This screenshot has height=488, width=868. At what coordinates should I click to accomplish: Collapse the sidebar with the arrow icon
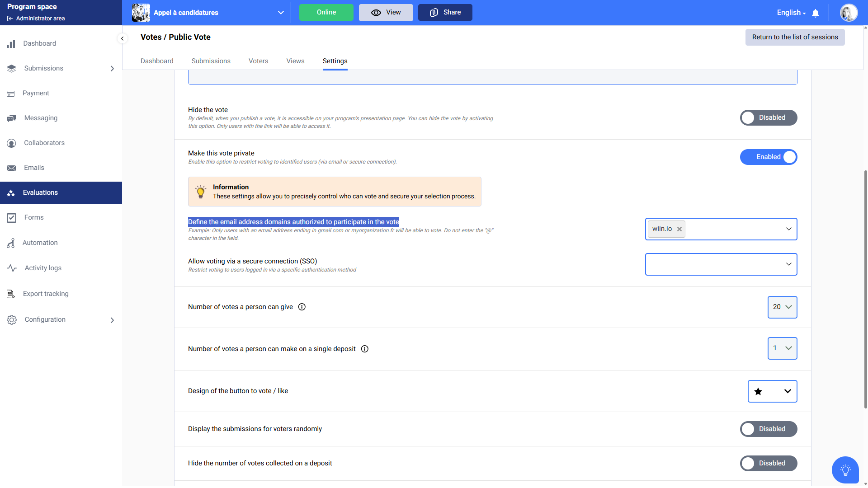pyautogui.click(x=122, y=38)
